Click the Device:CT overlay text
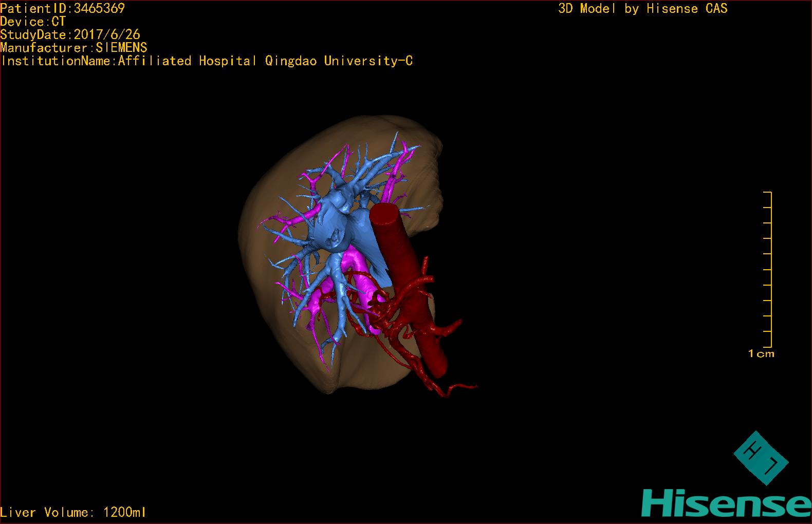Screen dimensions: 812x524 tap(33, 22)
